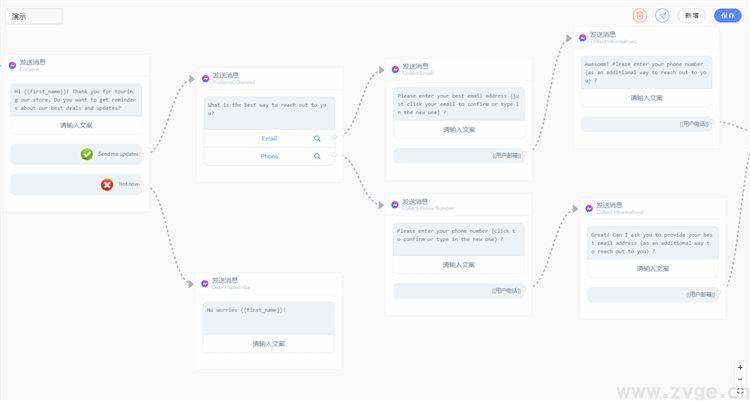The width and height of the screenshot is (750, 401).
Task: Click the Messenger icon on Consent node
Action: click(x=12, y=65)
